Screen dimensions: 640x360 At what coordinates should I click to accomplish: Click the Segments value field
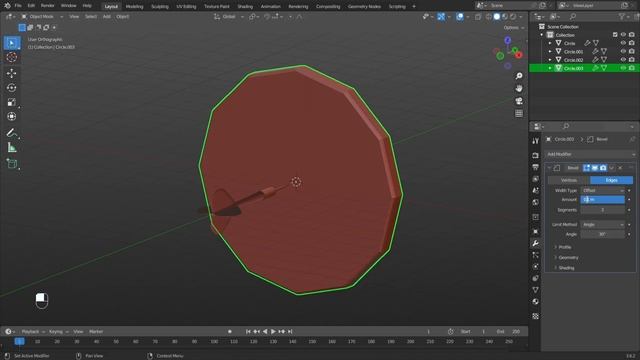click(603, 210)
